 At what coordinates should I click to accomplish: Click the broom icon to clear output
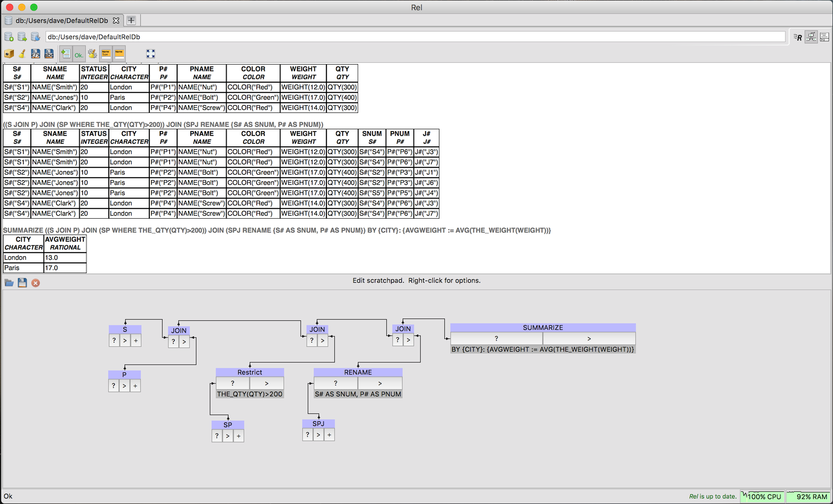[22, 54]
